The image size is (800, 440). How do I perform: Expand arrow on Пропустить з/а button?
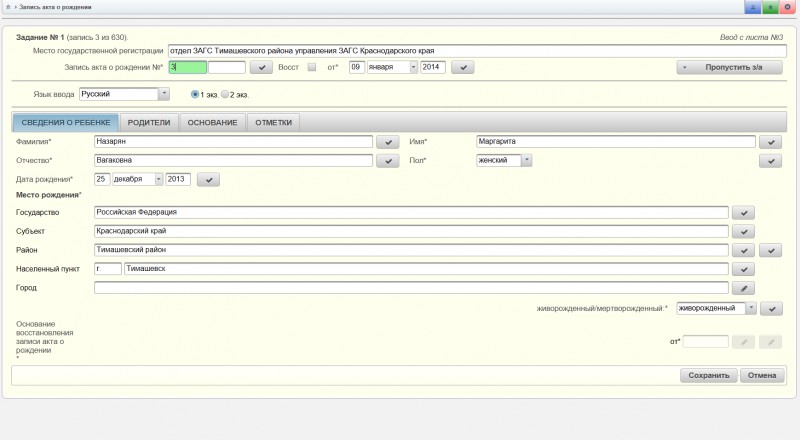click(685, 67)
